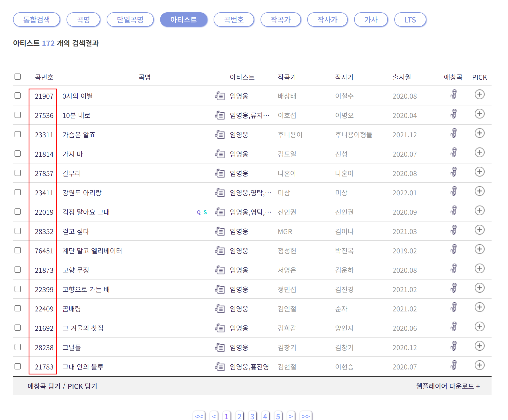Open the score sheet icon for 그날들
This screenshot has width=508, height=420.
(220, 347)
